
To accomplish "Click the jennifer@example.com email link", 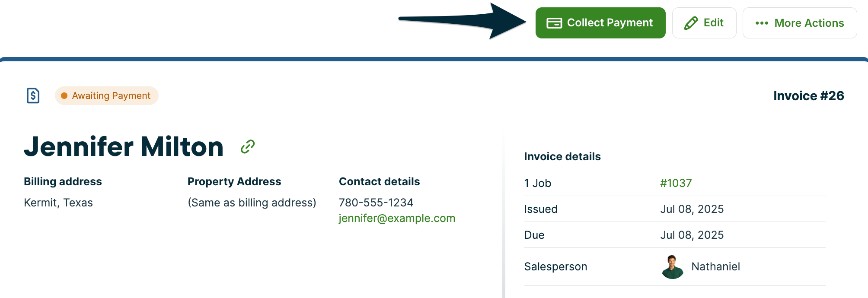I will point(397,218).
